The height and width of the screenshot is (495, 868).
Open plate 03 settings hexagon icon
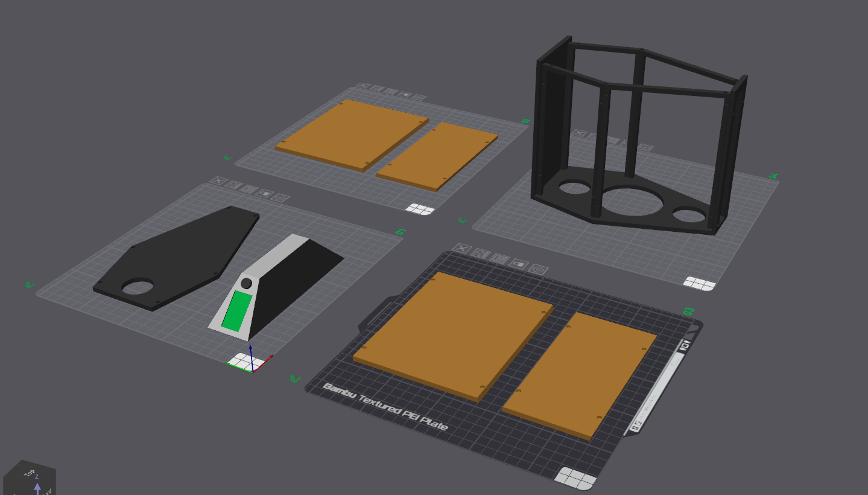(539, 269)
